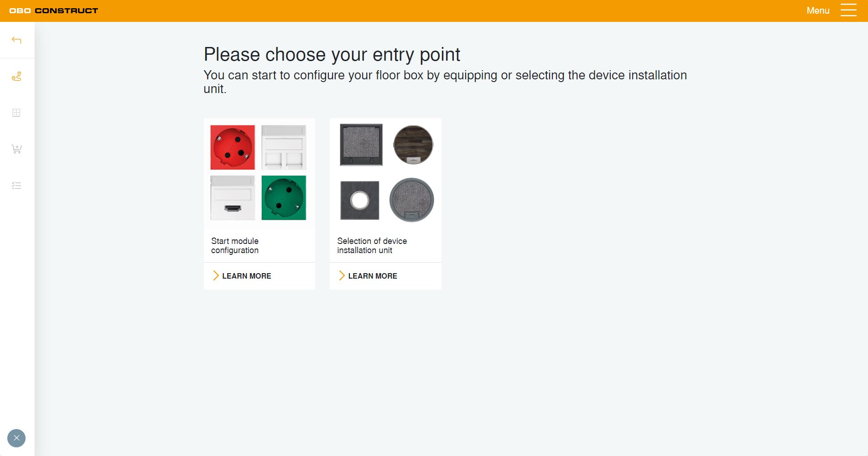Open the hamburger menu icon
Screen dimensions: 868x456
[848, 10]
